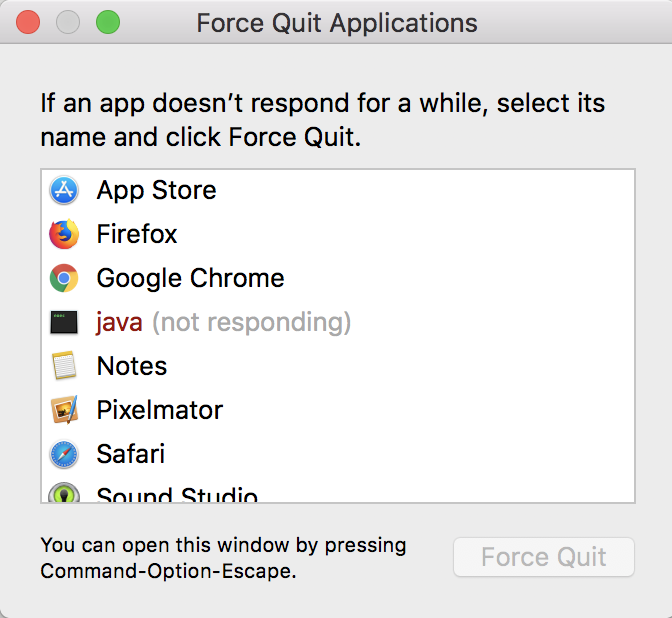Click the "(not responding)" status text
The height and width of the screenshot is (618, 672).
click(251, 322)
